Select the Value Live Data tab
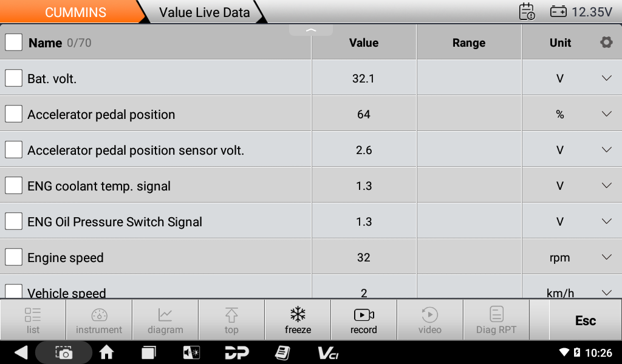The image size is (622, 364). click(204, 12)
